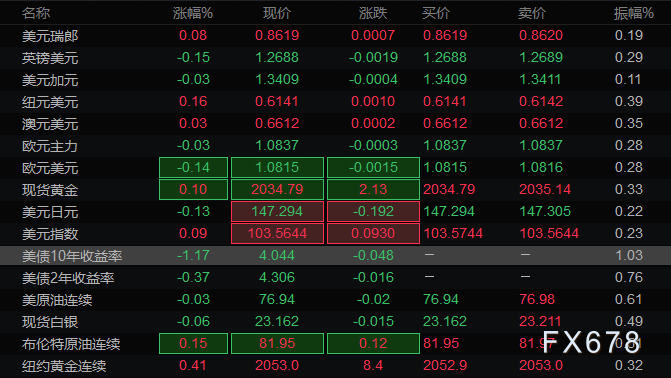Sort by the 涨幅% column header
Viewport: 671px width, 378px height.
(193, 13)
